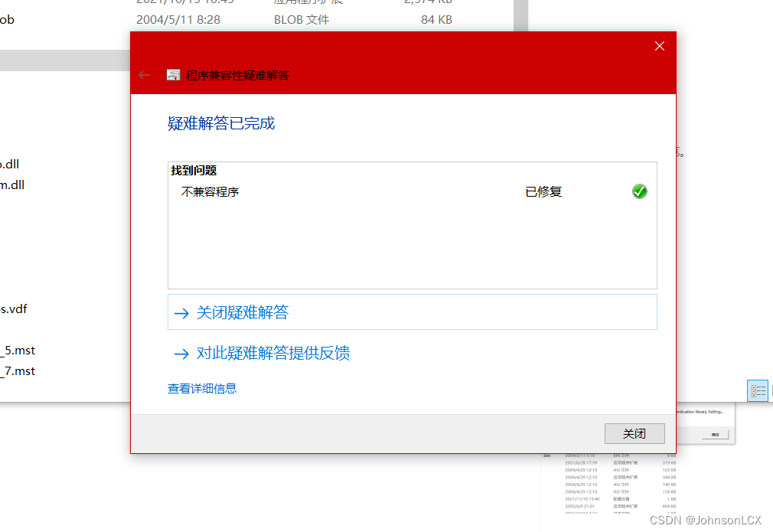The height and width of the screenshot is (532, 773).
Task: Select the BLOB 文件 type cell in Explorer
Action: click(x=302, y=20)
